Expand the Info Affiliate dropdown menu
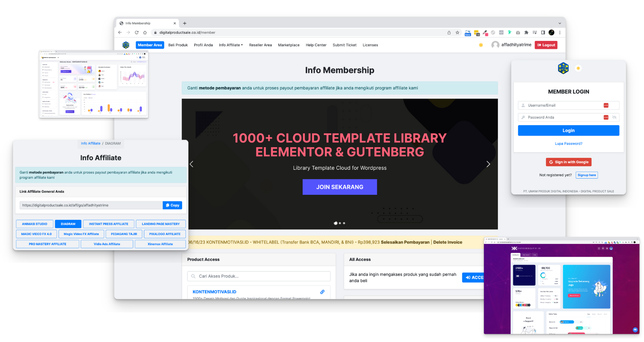 [231, 45]
